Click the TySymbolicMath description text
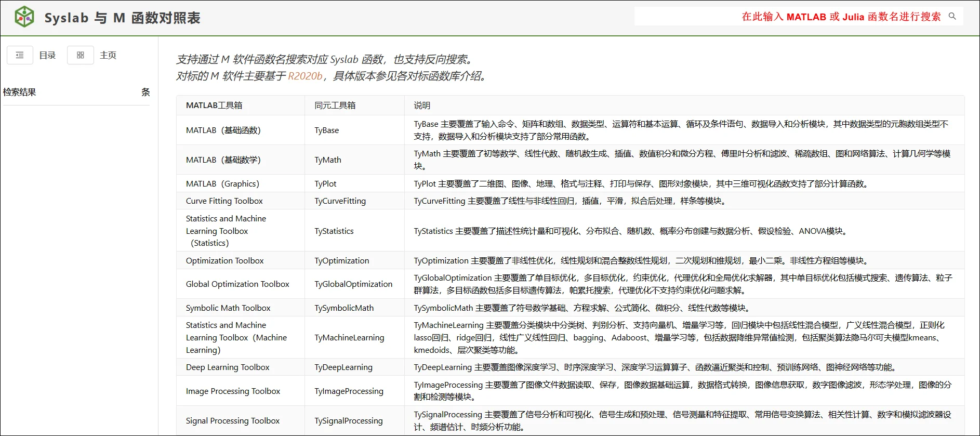The height and width of the screenshot is (436, 980). click(x=584, y=308)
